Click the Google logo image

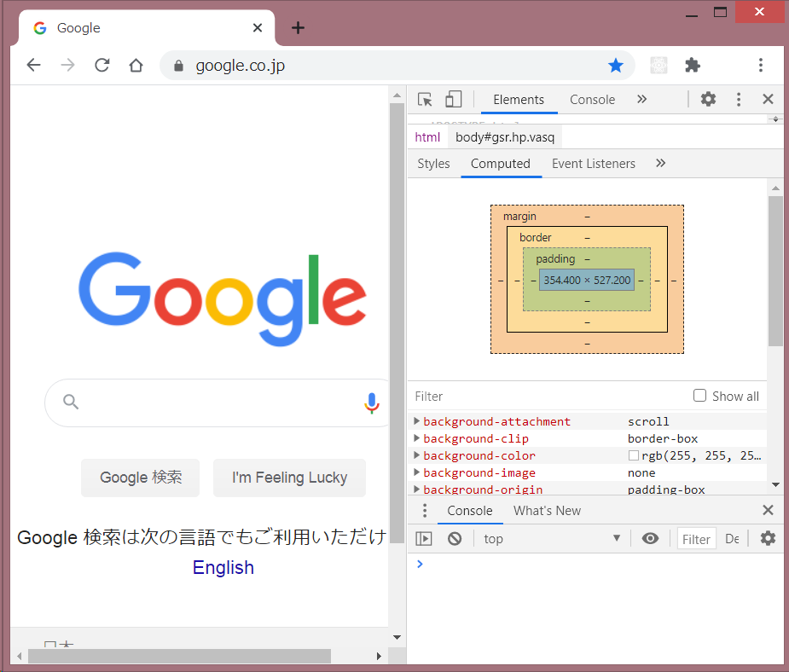tap(223, 298)
